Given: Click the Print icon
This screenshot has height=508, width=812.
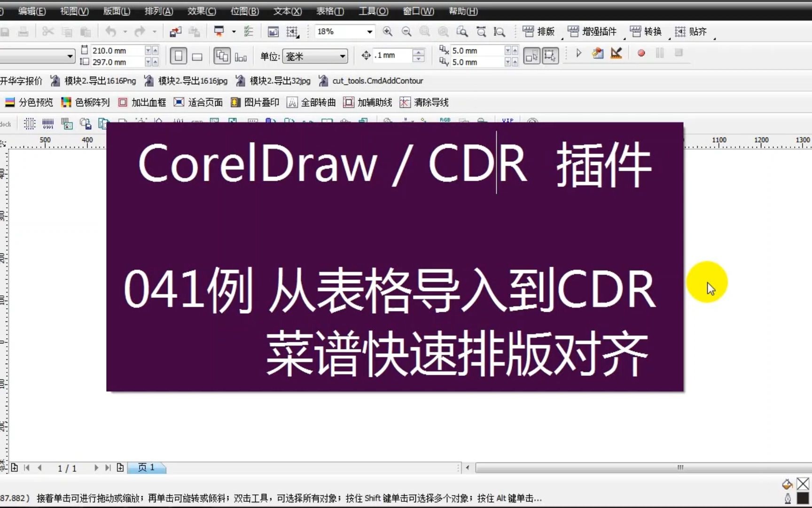Looking at the screenshot, I should pyautogui.click(x=23, y=32).
